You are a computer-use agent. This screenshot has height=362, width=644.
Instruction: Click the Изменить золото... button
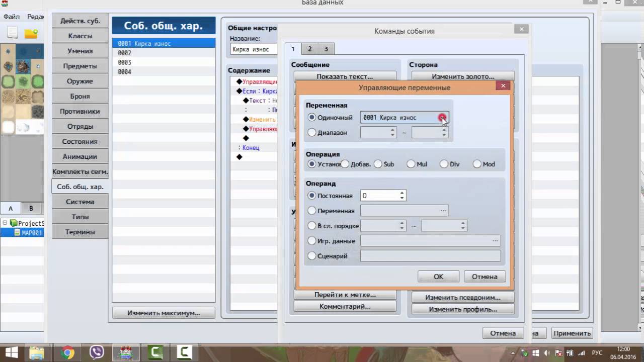(x=463, y=76)
